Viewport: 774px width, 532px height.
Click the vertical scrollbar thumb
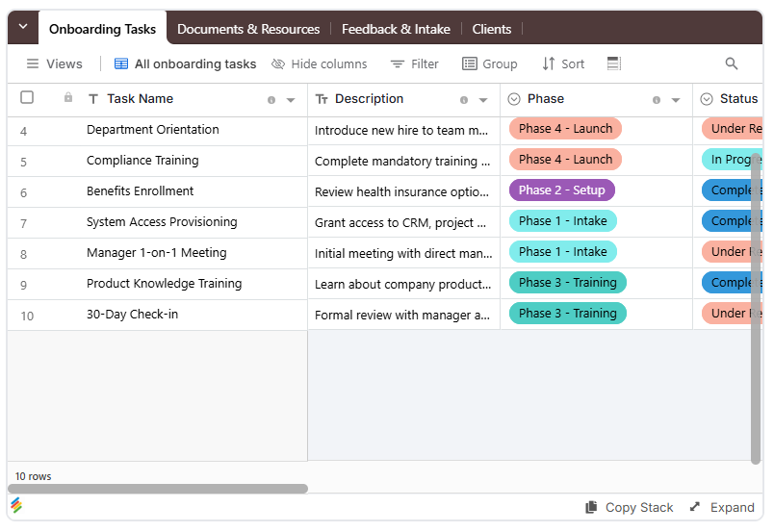[x=756, y=309]
